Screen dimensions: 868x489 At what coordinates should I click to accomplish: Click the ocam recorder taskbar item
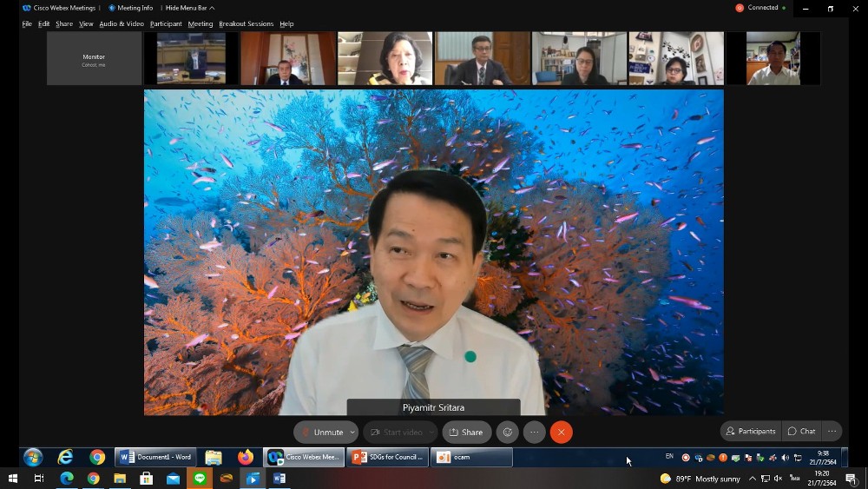coord(470,457)
